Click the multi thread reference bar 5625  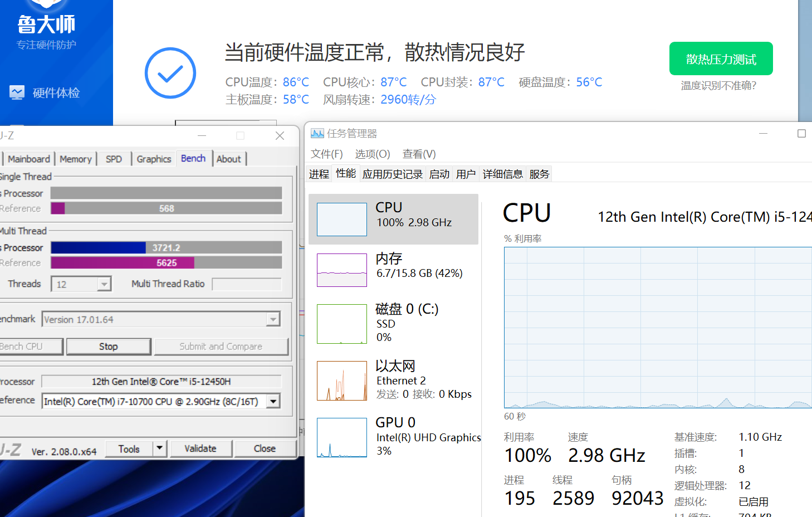click(166, 262)
